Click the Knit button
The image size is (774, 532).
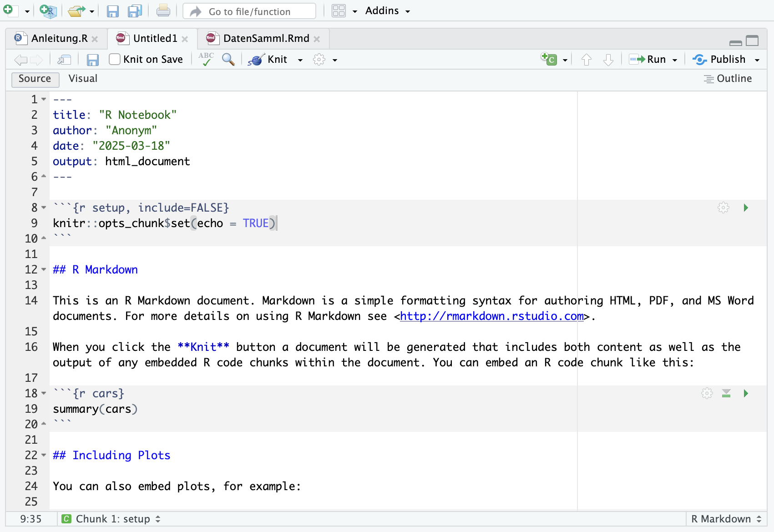pyautogui.click(x=268, y=59)
